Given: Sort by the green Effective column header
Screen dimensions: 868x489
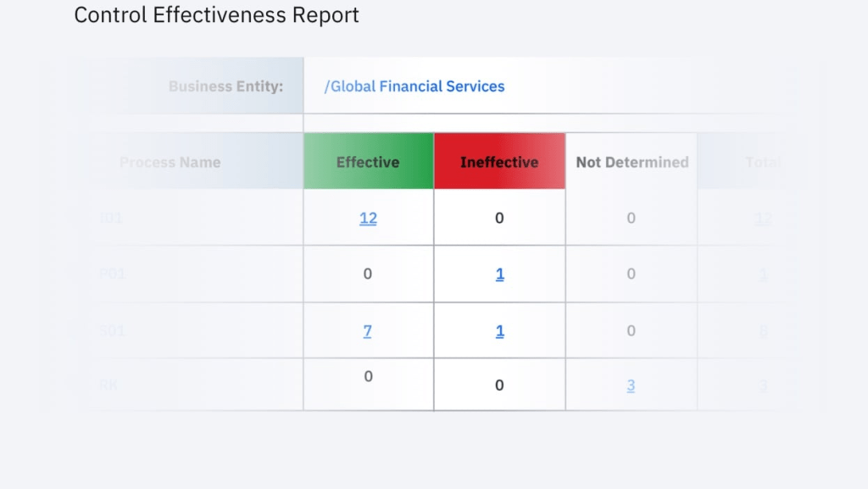Looking at the screenshot, I should point(368,161).
